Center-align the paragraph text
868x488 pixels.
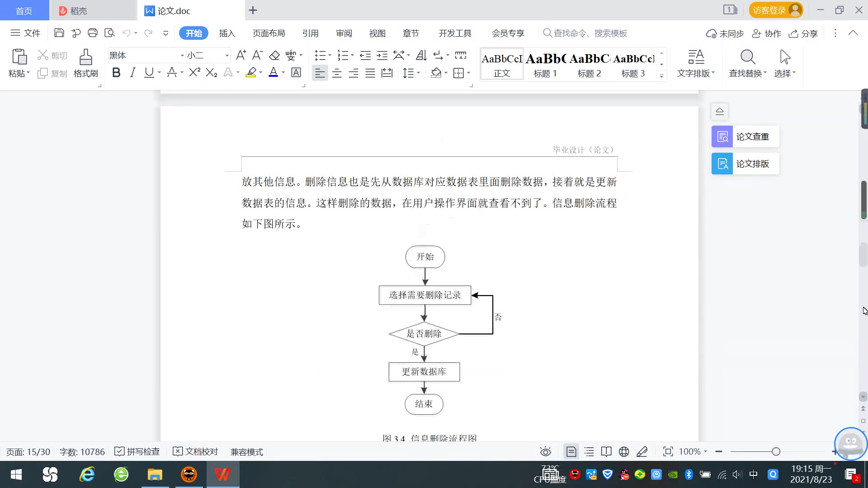coord(336,73)
